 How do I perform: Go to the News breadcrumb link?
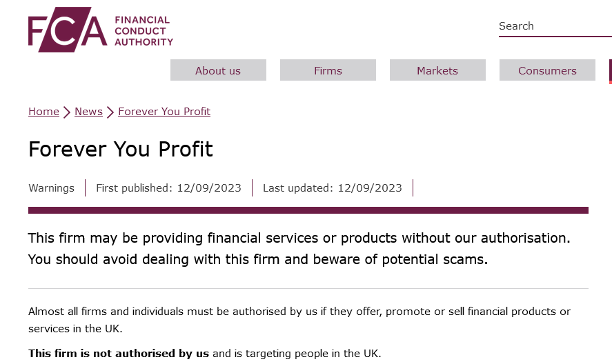(88, 112)
